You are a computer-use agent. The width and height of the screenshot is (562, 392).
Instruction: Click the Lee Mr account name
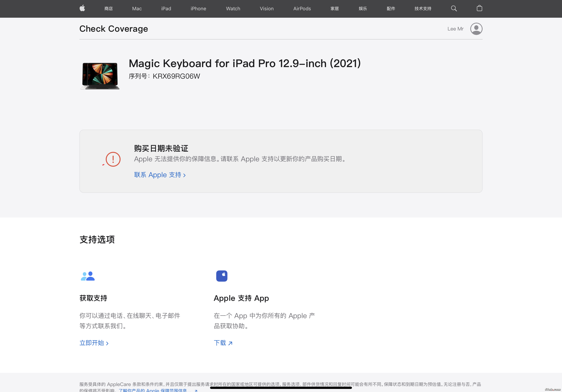(x=455, y=29)
